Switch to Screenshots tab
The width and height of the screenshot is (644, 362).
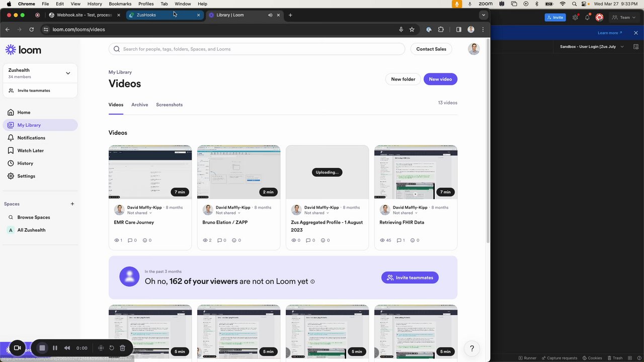coord(169,105)
